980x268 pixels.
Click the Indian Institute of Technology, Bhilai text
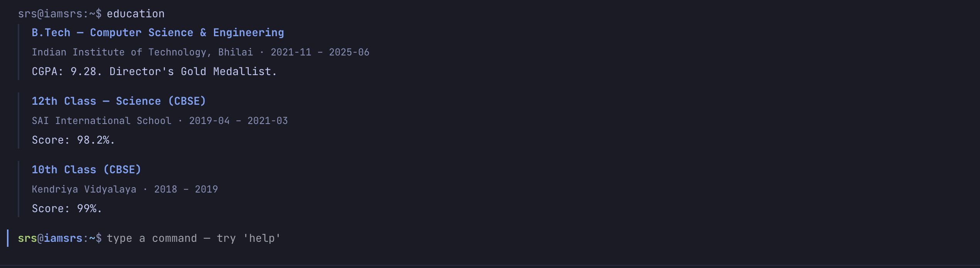point(142,52)
